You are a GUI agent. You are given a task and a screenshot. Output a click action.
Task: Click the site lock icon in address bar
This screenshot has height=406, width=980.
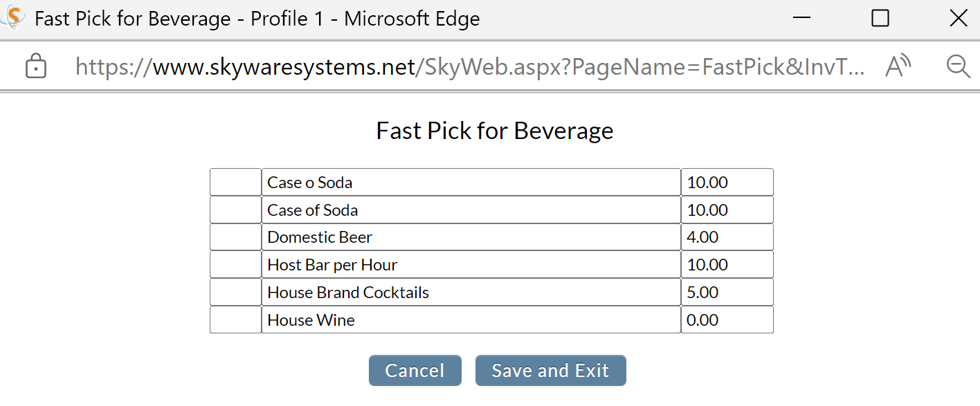(x=35, y=66)
